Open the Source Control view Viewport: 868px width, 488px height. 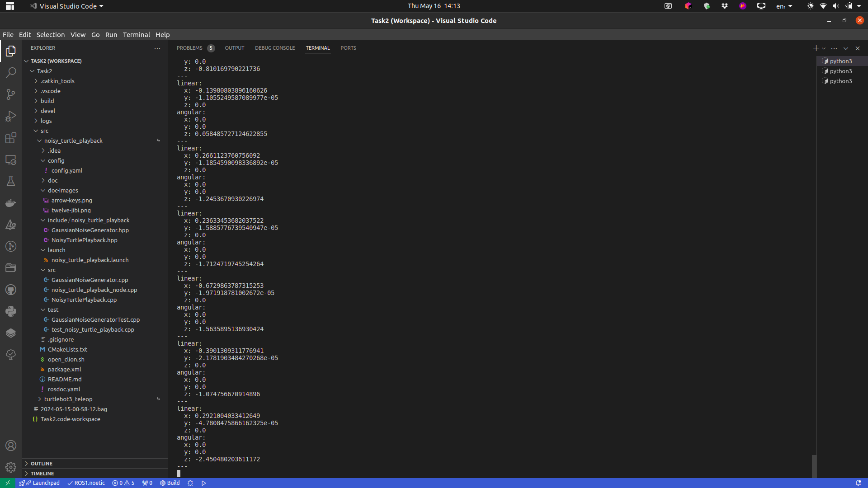coord(11,94)
